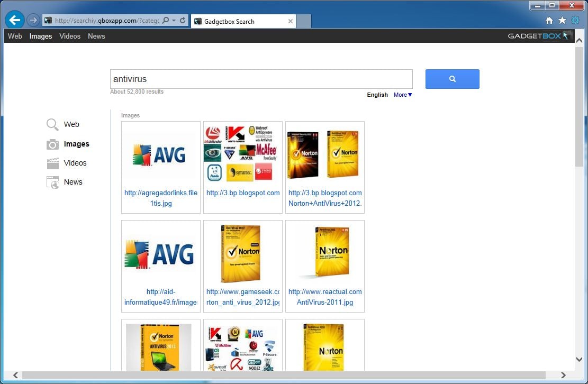Image resolution: width=588 pixels, height=384 pixels.
Task: Refresh the page with reload icon
Action: tap(183, 20)
